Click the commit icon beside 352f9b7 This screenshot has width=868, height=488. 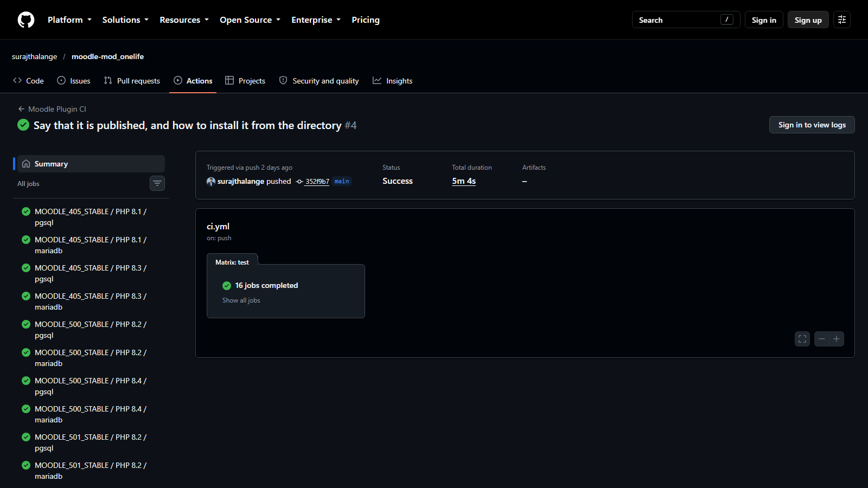[299, 182]
